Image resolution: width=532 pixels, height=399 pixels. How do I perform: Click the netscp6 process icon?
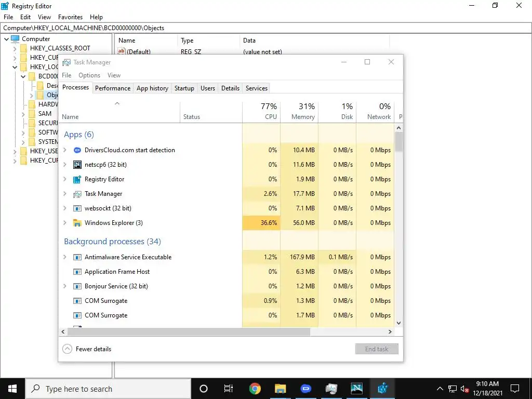click(x=77, y=165)
